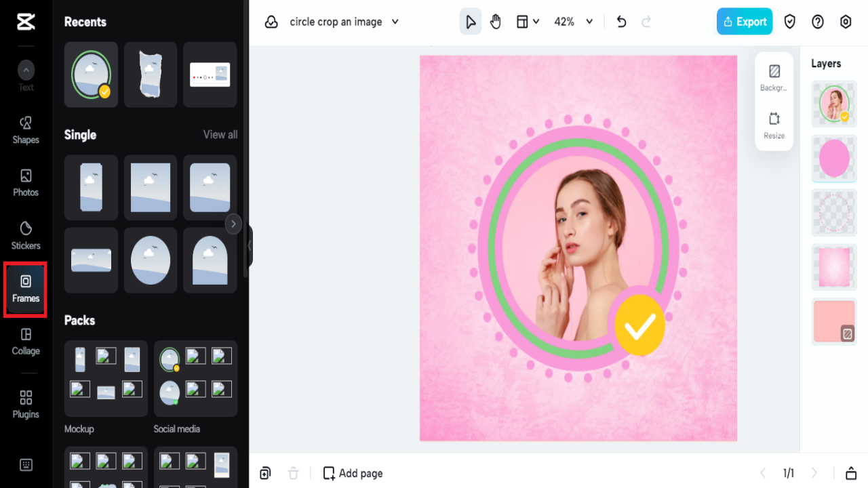868x488 pixels.
Task: Open the Shapes panel in sidebar
Action: 26,130
